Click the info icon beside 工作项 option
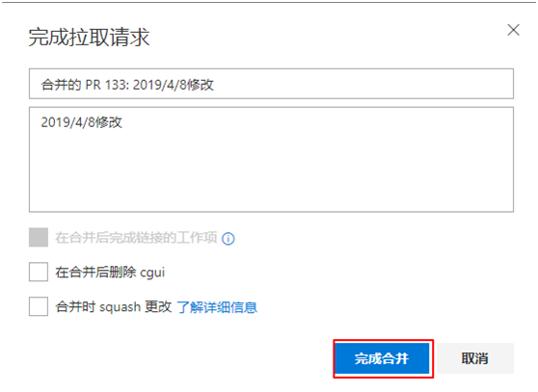Viewport: 538px width, 392px height. tap(229, 239)
